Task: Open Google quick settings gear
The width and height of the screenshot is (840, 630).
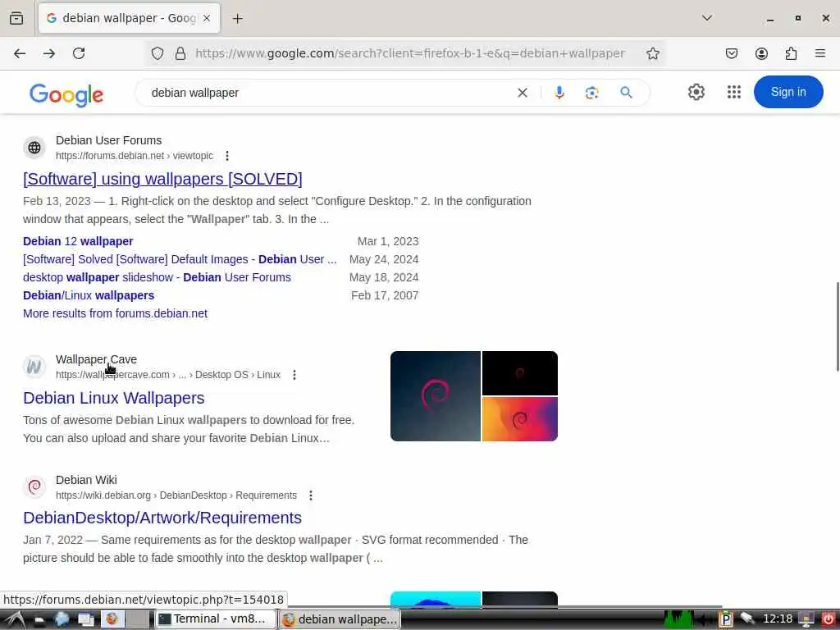Action: pyautogui.click(x=696, y=92)
